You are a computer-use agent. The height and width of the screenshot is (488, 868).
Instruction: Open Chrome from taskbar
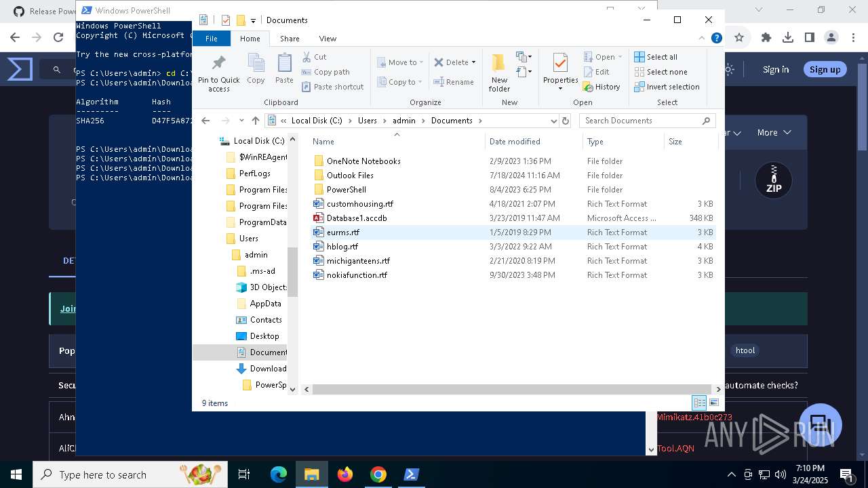coord(378,474)
